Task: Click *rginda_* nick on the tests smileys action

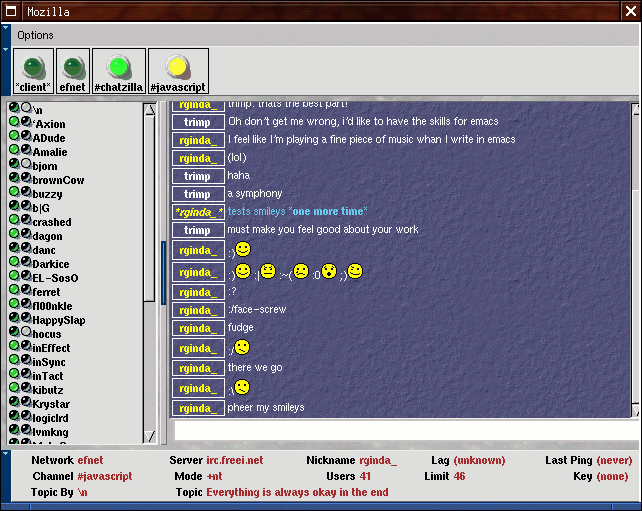Action: [x=198, y=212]
